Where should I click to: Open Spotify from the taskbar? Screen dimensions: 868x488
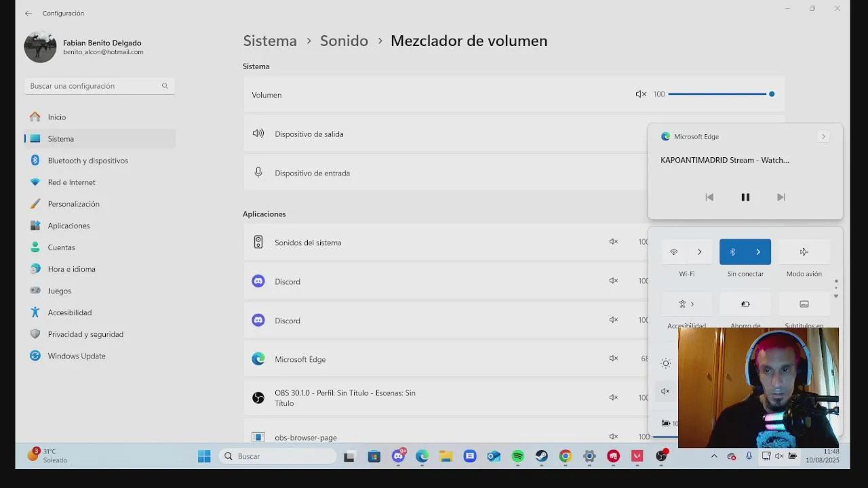(x=518, y=456)
